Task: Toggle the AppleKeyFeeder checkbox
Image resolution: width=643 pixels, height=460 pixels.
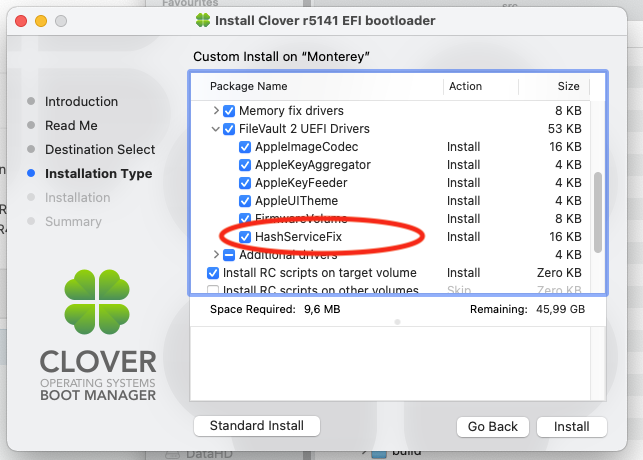Action: point(245,183)
